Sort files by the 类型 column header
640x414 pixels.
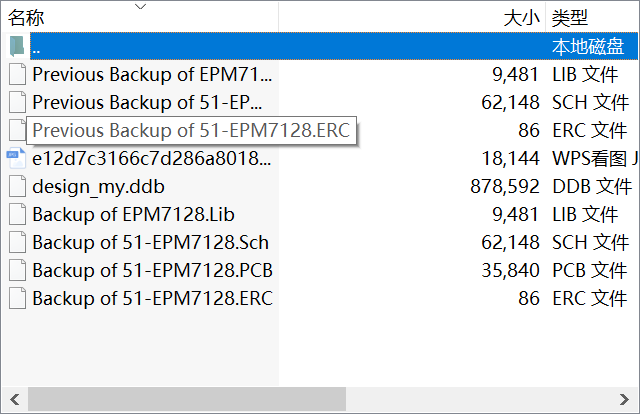(570, 18)
